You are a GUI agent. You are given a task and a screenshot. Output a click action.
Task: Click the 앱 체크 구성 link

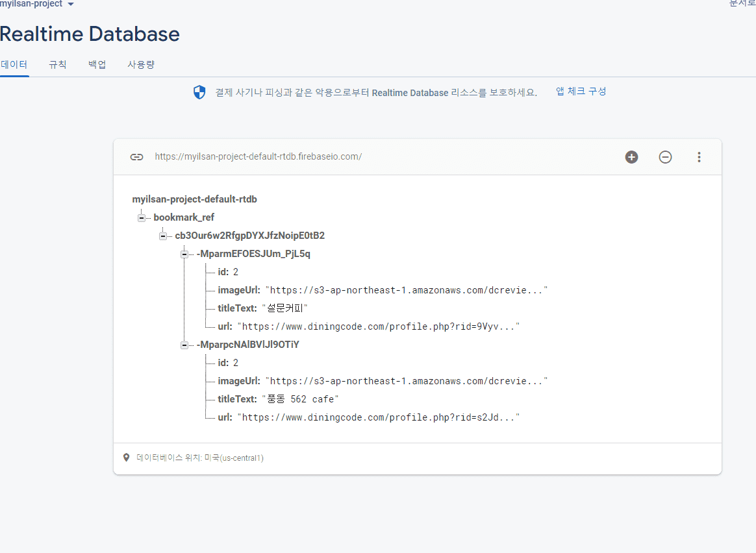tap(581, 92)
